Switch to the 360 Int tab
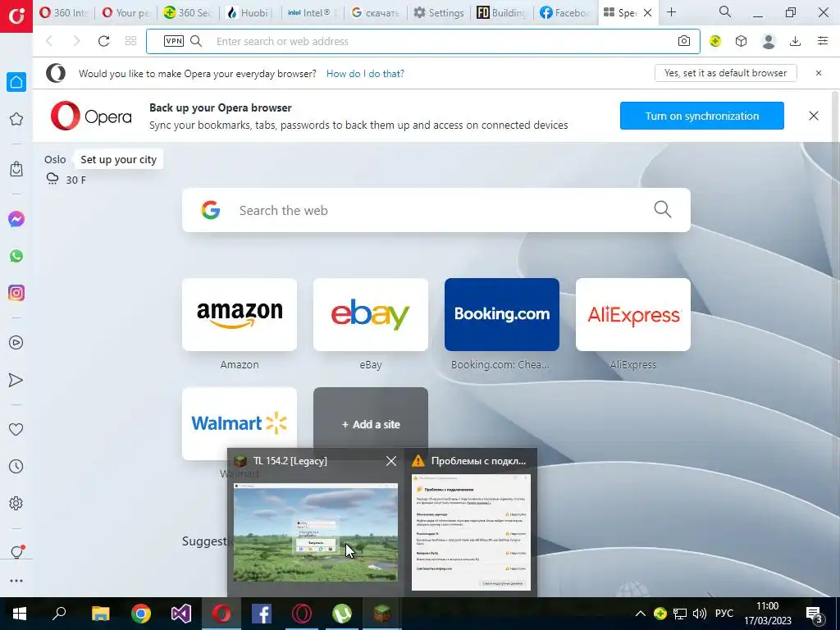Viewport: 840px width, 630px height. 64,13
